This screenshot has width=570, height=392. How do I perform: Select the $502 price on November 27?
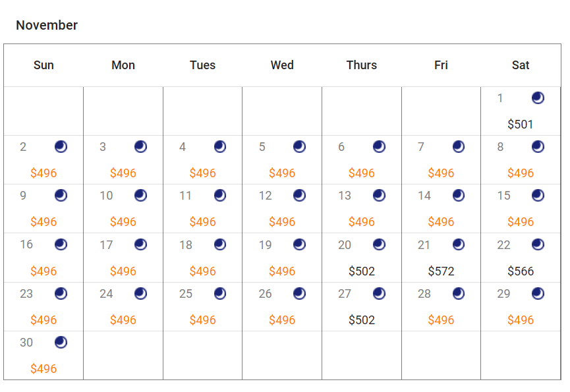(362, 320)
